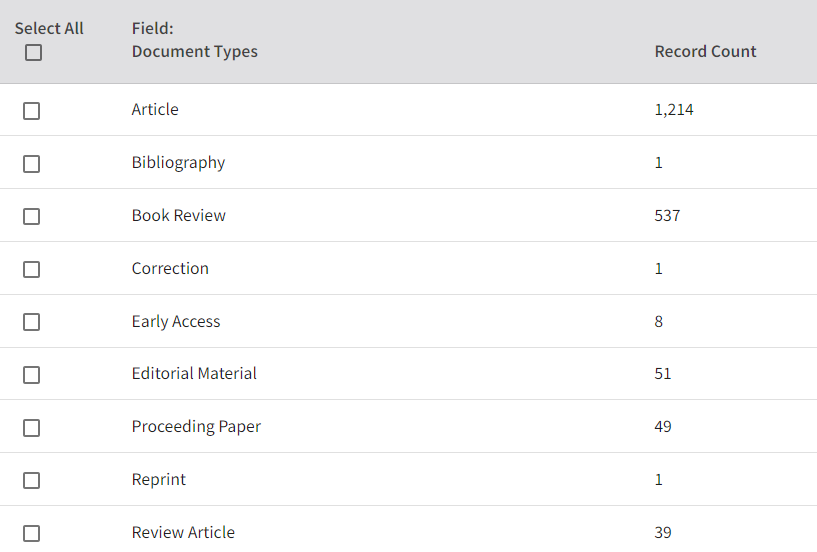The image size is (817, 552).
Task: Click the Review Article label
Action: pos(183,533)
